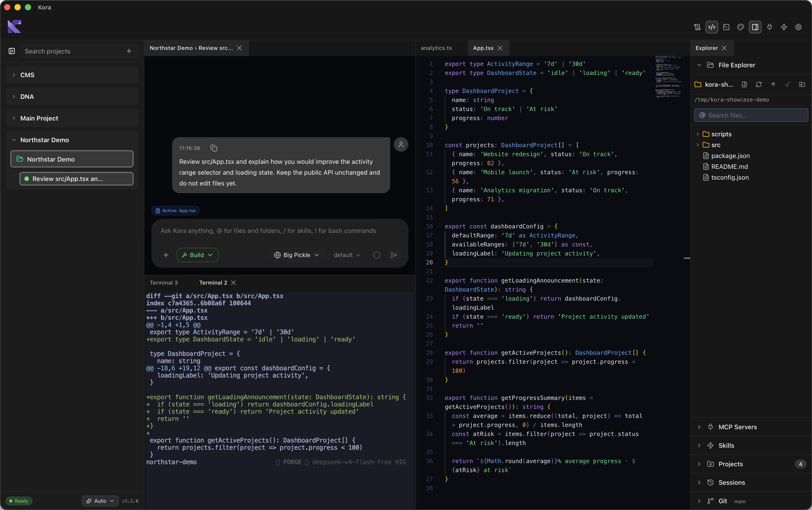812x510 pixels.
Task: Toggle the right sidebar layout icon
Action: [755, 27]
